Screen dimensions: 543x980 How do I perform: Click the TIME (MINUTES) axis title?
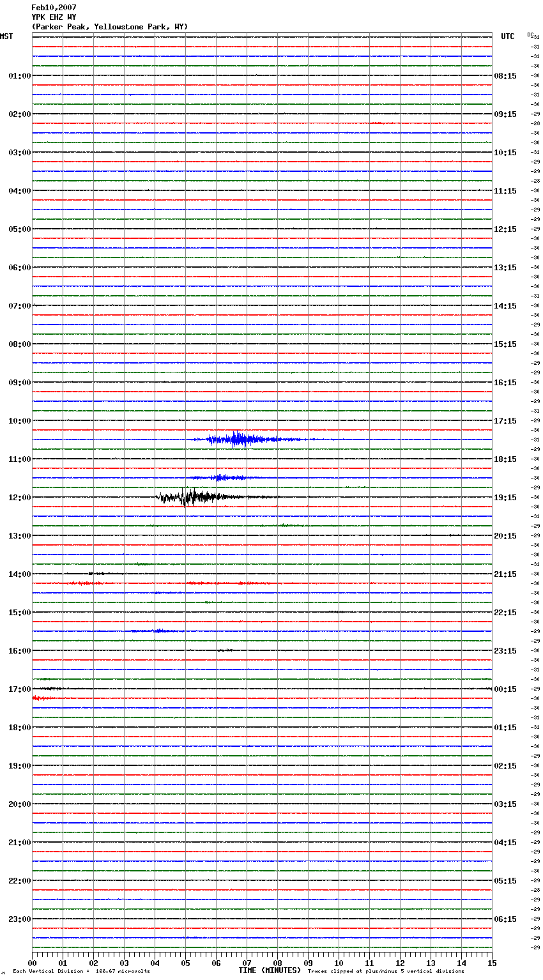coord(270,970)
